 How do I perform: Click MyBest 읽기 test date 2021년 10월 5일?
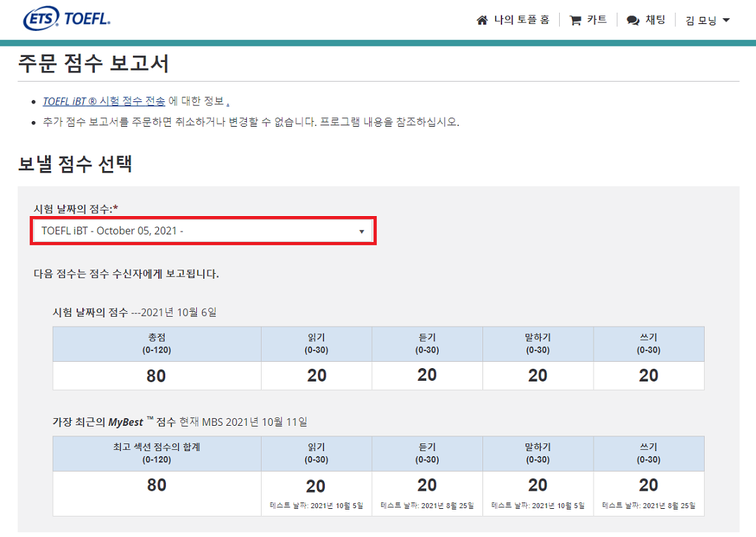[316, 505]
